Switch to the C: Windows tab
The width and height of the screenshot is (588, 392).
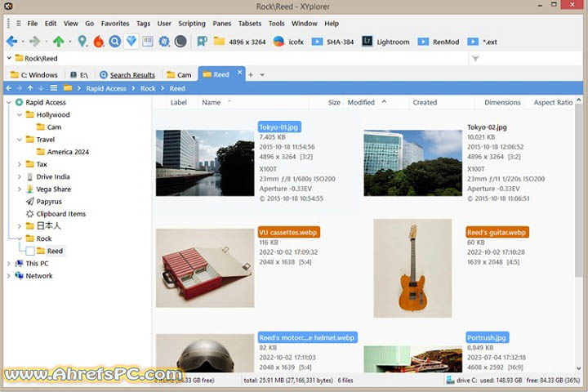click(x=34, y=74)
